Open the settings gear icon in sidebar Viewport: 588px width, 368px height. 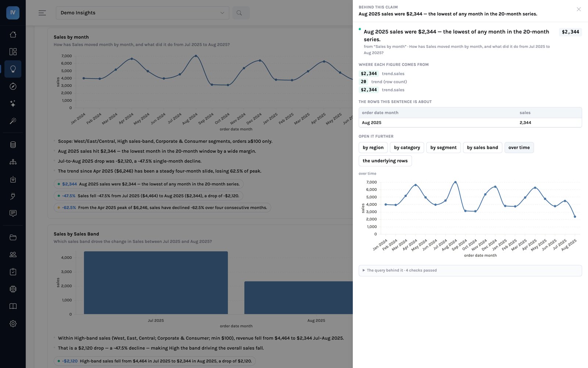(x=13, y=323)
